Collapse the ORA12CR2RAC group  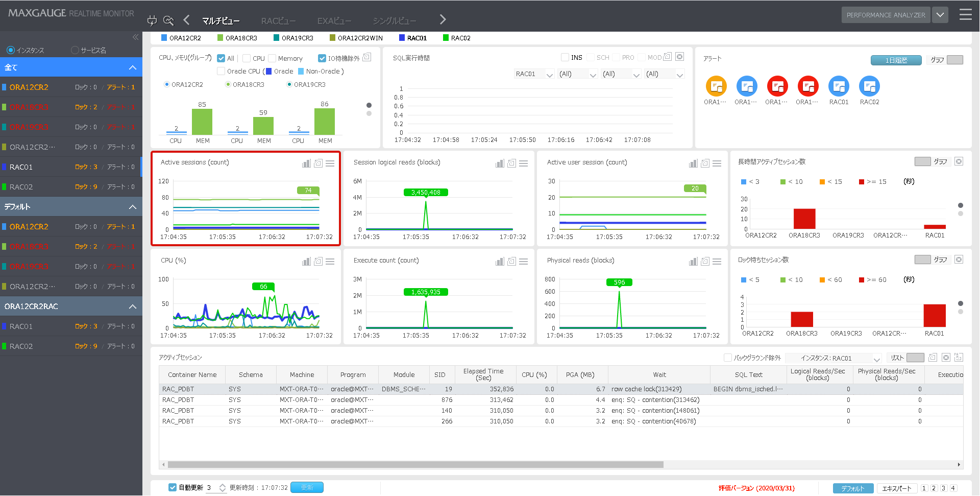point(133,306)
